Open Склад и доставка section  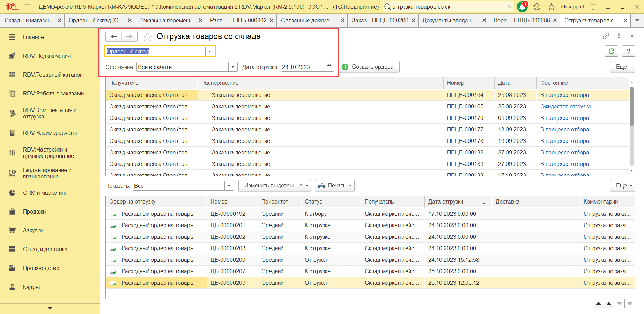45,249
